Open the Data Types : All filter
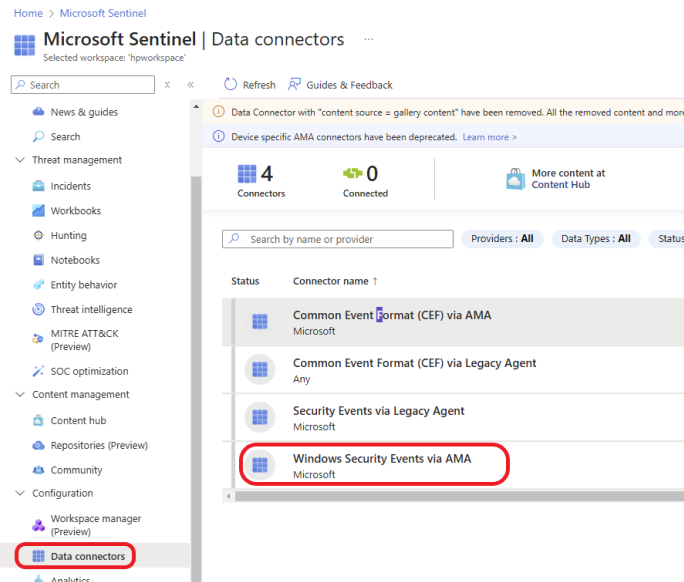684x582 pixels. tap(596, 239)
